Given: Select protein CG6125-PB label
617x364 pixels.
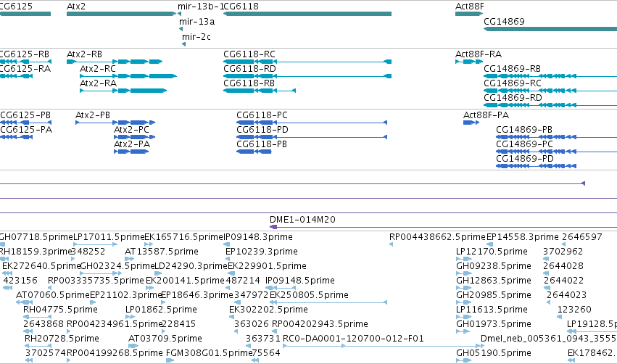Looking at the screenshot, I should pos(25,115).
